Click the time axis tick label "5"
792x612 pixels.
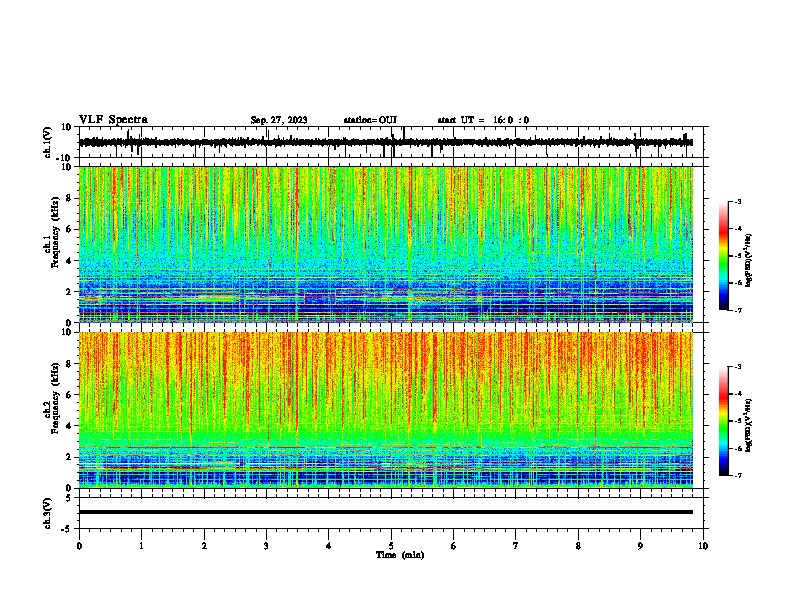391,546
